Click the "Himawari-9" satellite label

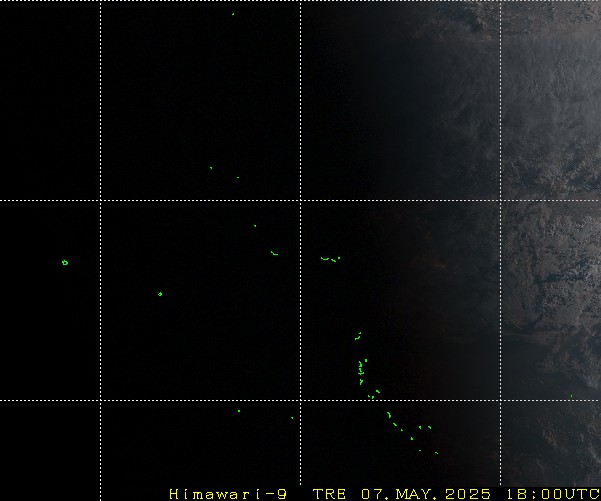point(228,494)
